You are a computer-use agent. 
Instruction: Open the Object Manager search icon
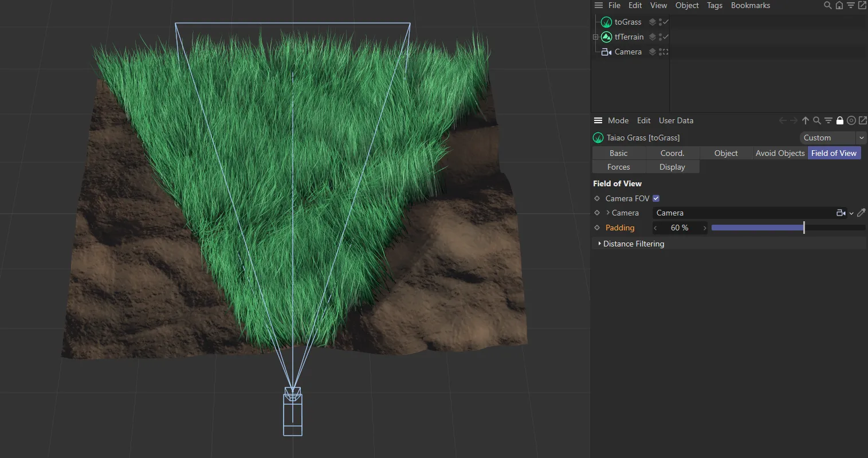[827, 5]
